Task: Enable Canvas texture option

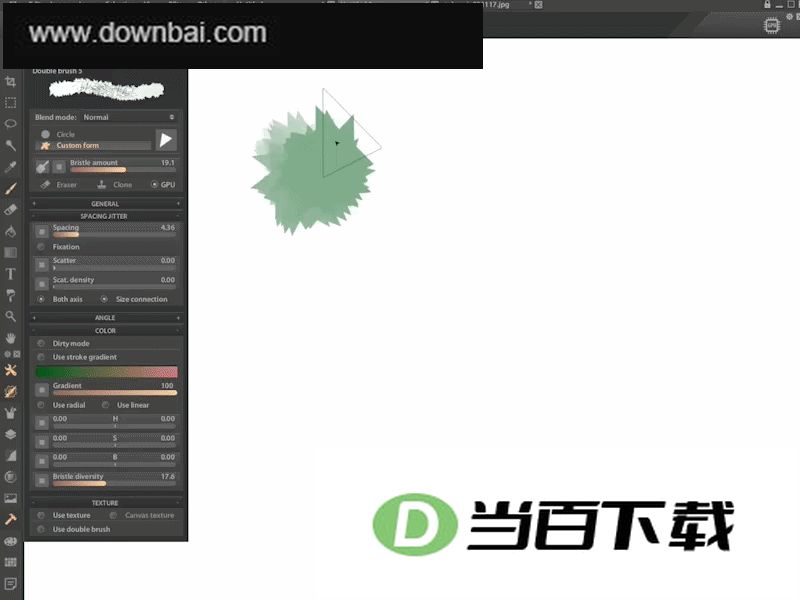Action: click(142, 516)
